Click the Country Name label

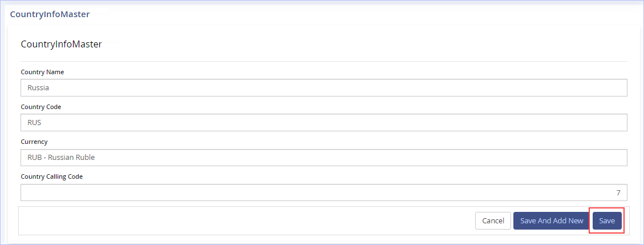(x=42, y=72)
